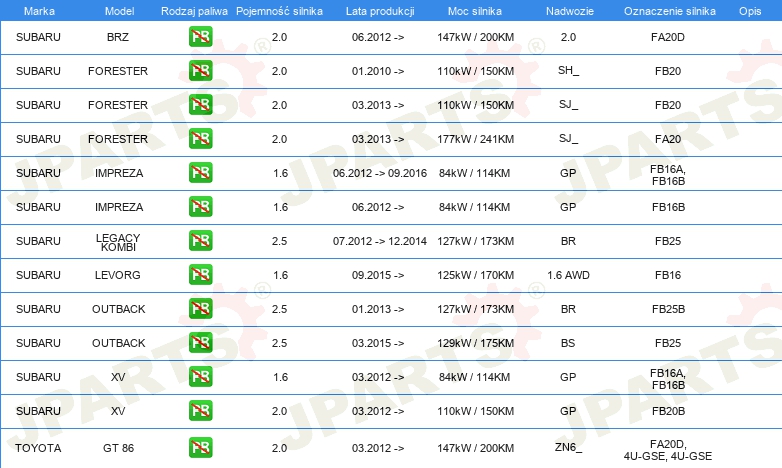782x468 pixels.
Task: Click the Model column header
Action: [119, 11]
